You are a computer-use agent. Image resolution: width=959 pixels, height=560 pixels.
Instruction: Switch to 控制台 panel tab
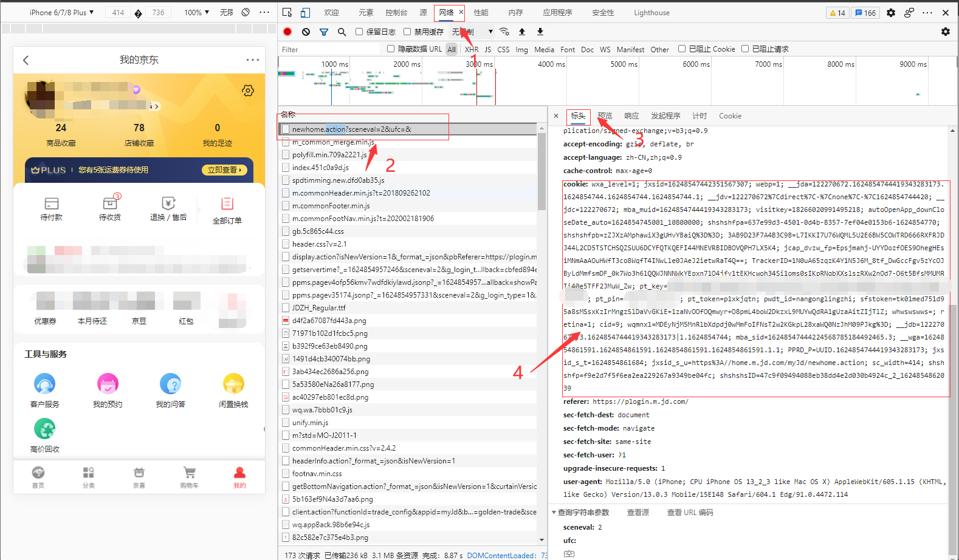pos(396,12)
